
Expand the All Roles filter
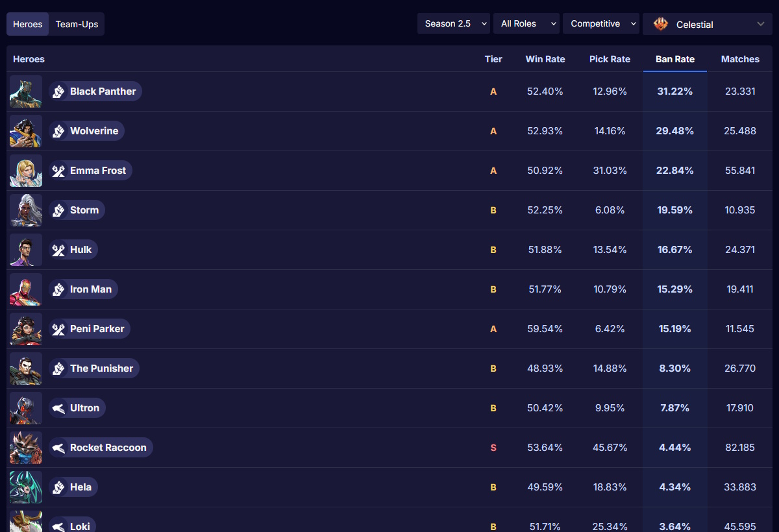point(526,23)
